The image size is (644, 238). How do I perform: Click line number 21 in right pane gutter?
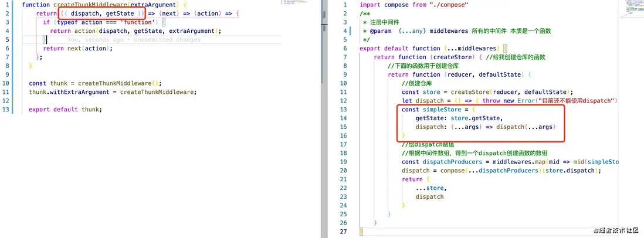pyautogui.click(x=343, y=179)
